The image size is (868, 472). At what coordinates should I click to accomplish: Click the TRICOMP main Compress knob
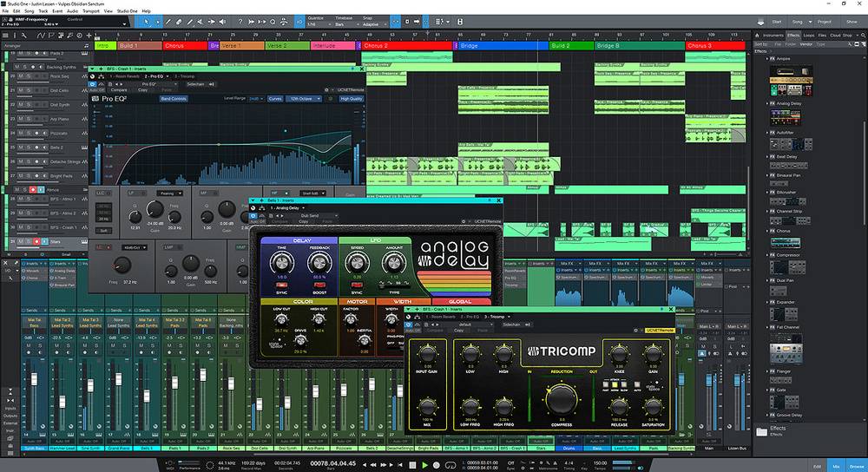(562, 399)
